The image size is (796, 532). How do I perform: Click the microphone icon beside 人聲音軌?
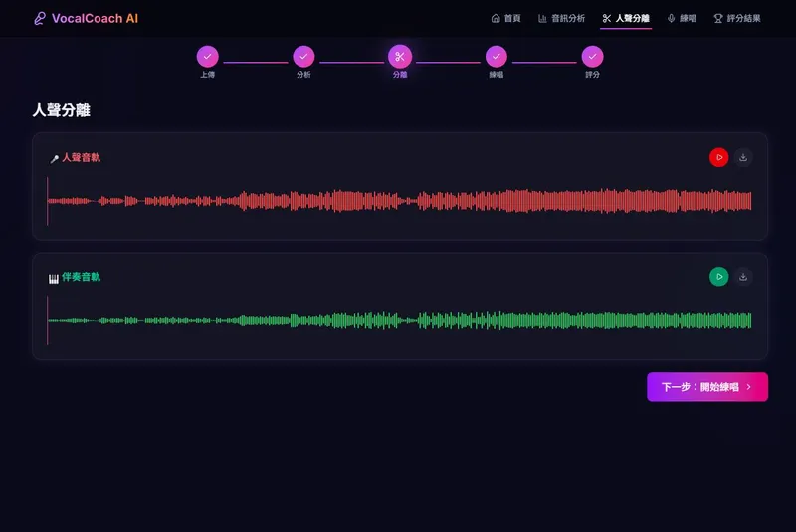(x=55, y=159)
